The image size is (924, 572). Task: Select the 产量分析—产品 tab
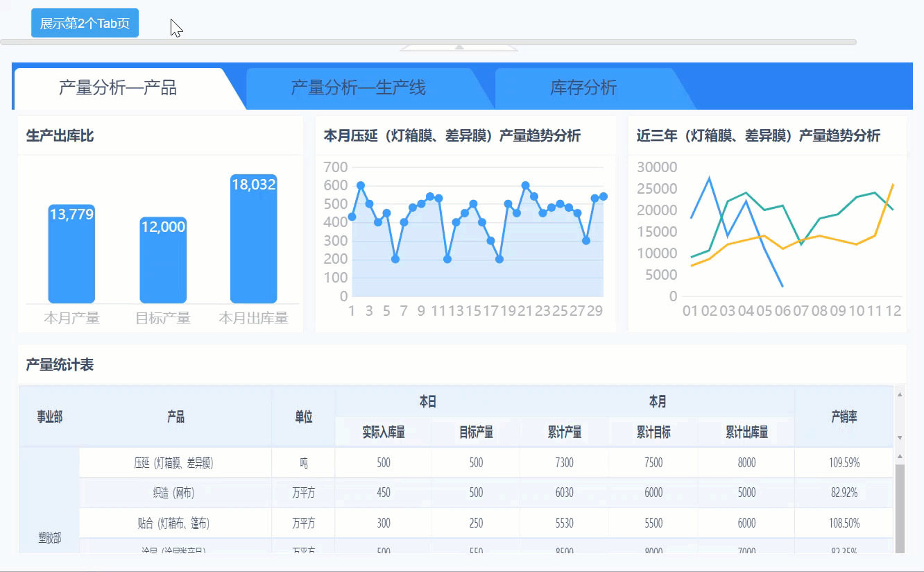click(x=118, y=88)
